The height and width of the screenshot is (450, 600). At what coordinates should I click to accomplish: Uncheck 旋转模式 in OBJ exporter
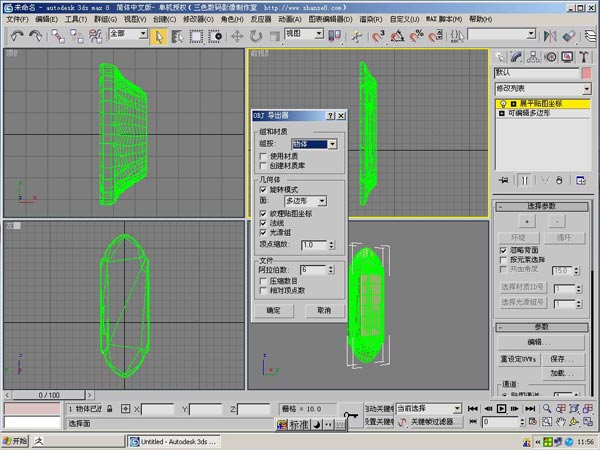click(x=263, y=189)
